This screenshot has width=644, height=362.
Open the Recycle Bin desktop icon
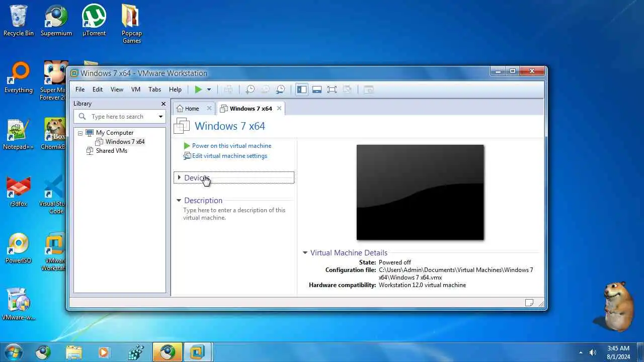tap(19, 21)
